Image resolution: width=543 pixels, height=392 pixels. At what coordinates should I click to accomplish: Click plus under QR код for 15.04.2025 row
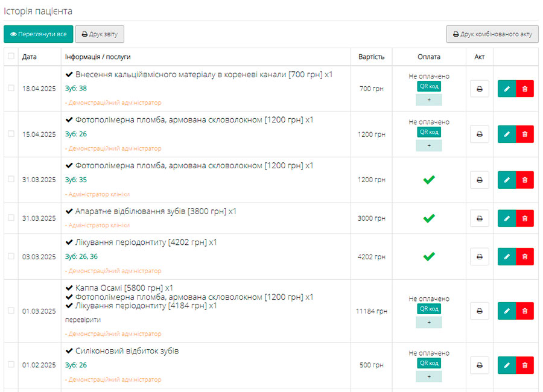click(x=429, y=145)
